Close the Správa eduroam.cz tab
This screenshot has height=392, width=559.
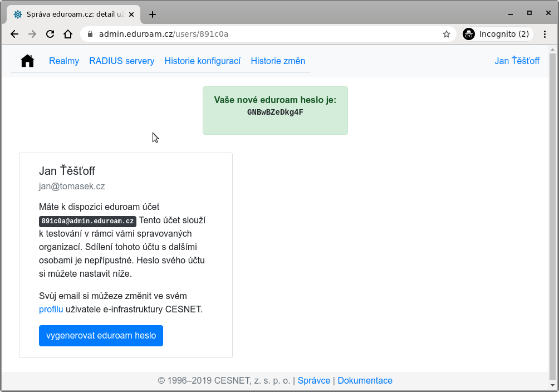(131, 14)
